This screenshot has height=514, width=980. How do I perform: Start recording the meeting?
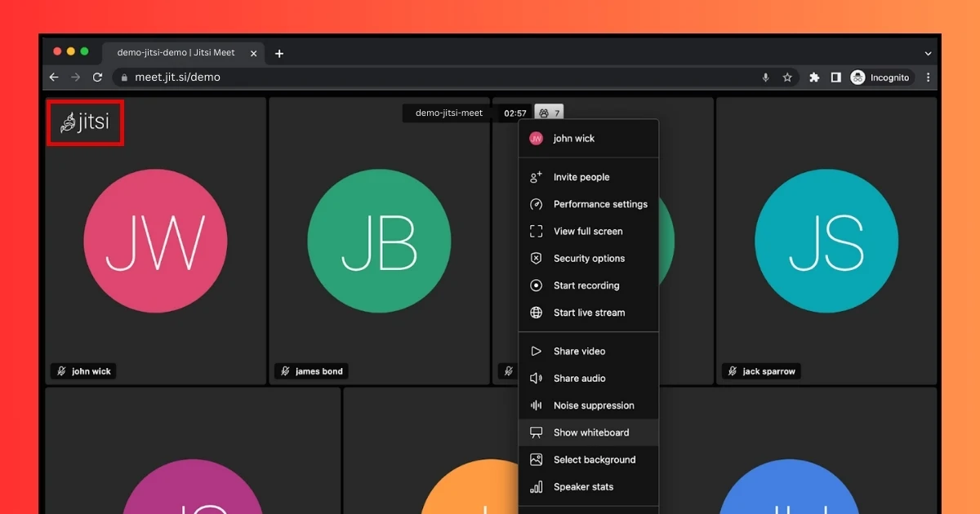tap(586, 286)
